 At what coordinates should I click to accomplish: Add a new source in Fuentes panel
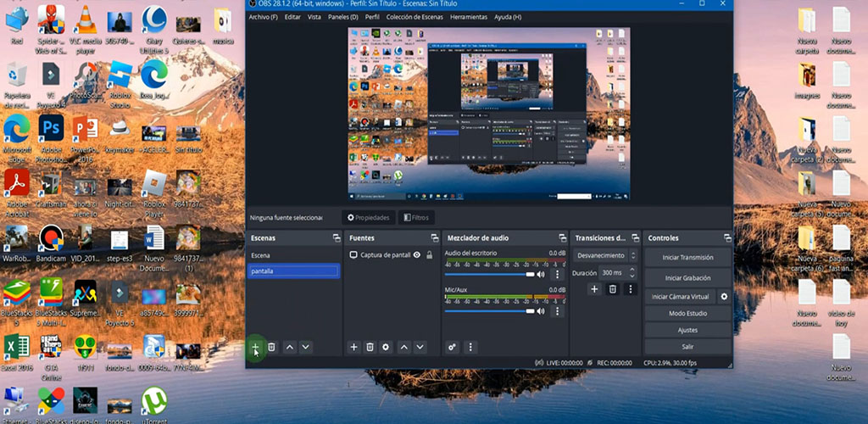(354, 347)
